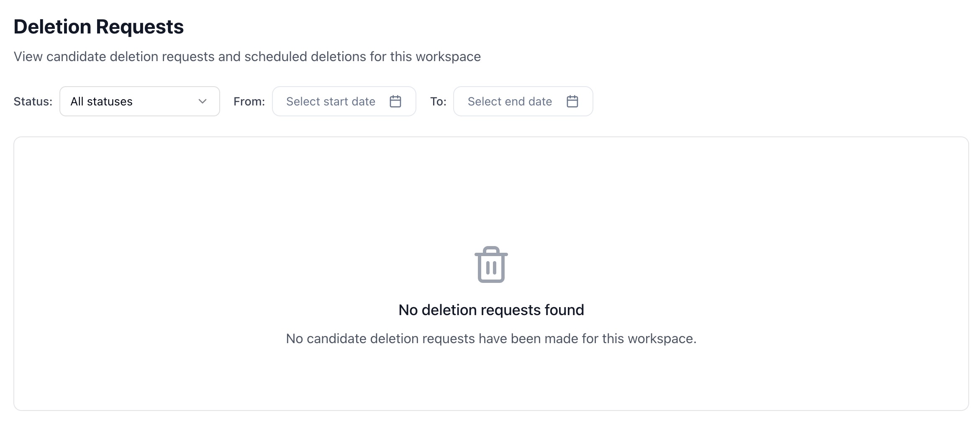Click the calendar icon for end date
This screenshot has height=426, width=980.
pyautogui.click(x=572, y=101)
